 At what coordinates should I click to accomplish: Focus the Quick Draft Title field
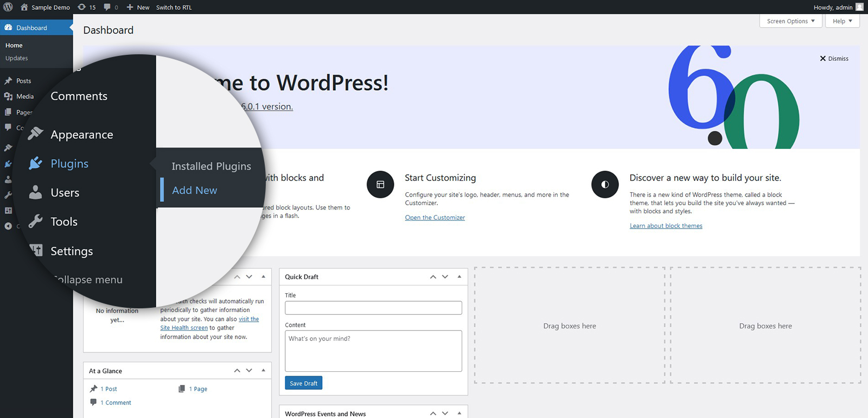373,308
